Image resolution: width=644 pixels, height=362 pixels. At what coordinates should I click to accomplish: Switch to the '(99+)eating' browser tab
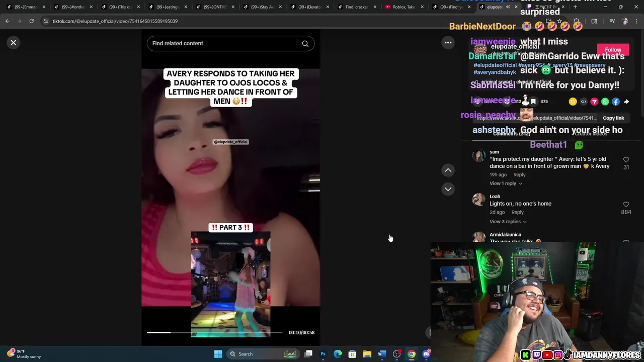tap(168, 7)
